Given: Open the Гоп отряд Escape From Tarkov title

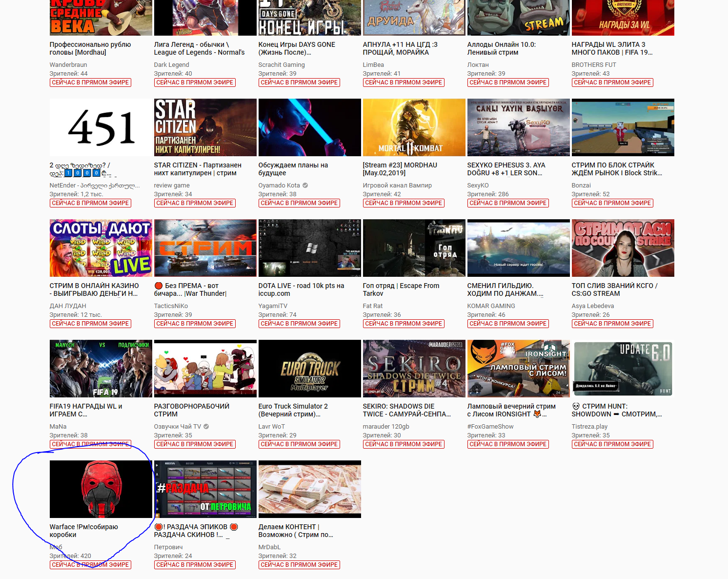Looking at the screenshot, I should tap(401, 289).
